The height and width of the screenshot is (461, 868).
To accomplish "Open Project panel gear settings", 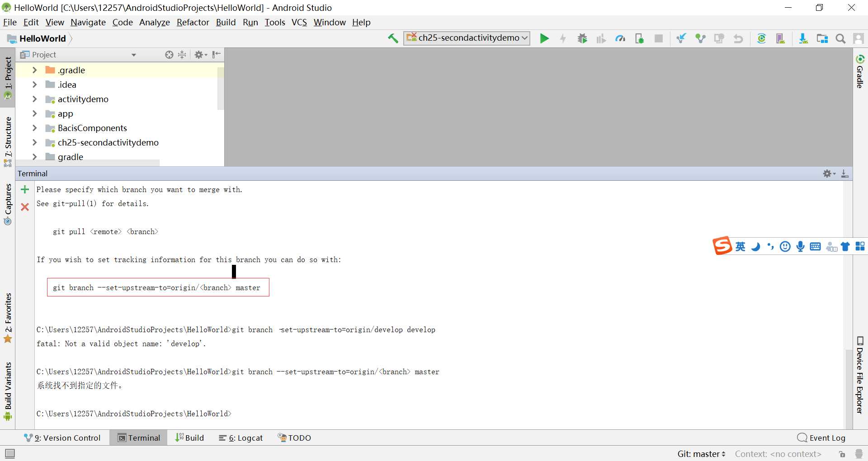I will (x=201, y=55).
